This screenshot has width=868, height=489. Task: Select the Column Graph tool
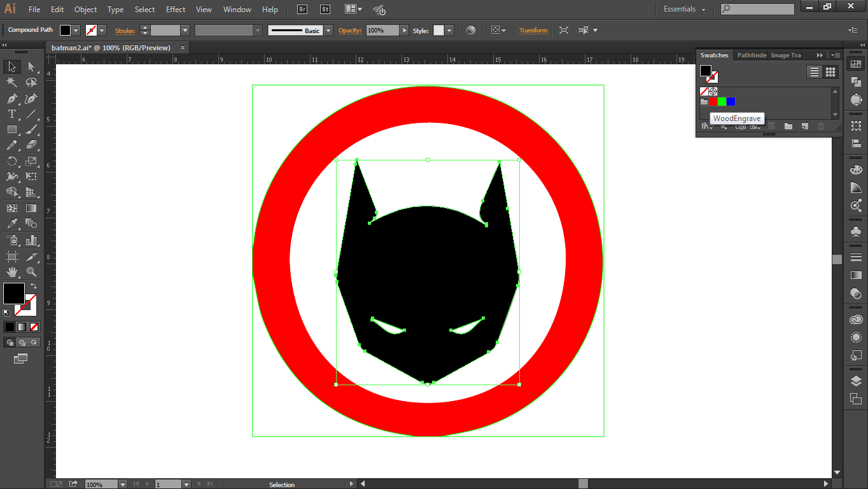[31, 240]
